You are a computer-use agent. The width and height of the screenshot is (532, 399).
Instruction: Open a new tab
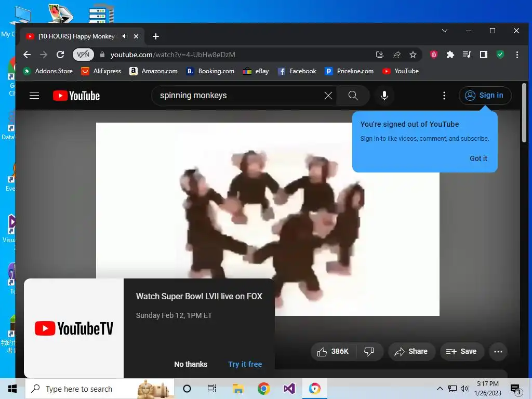pyautogui.click(x=156, y=36)
